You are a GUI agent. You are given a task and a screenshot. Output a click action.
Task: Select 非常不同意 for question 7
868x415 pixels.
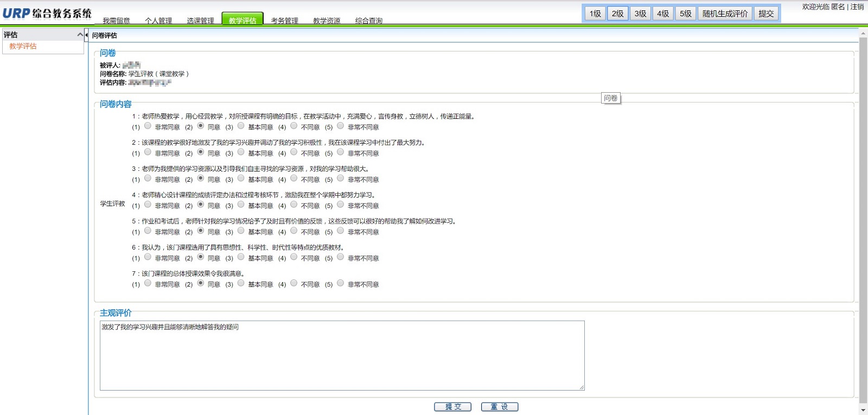[x=340, y=283]
